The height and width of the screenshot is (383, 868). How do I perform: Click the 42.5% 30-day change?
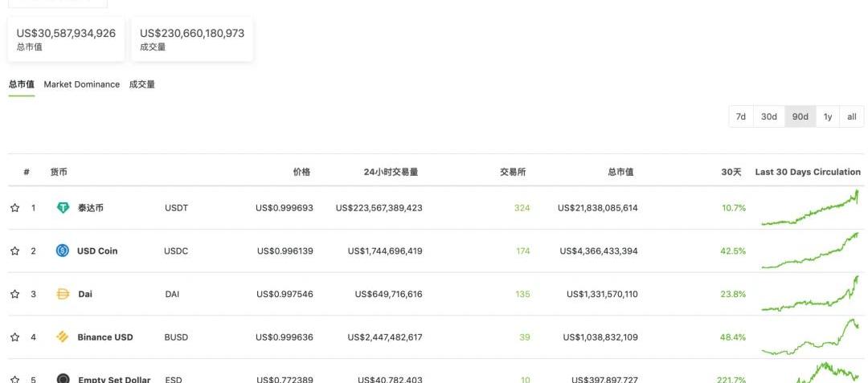click(733, 251)
